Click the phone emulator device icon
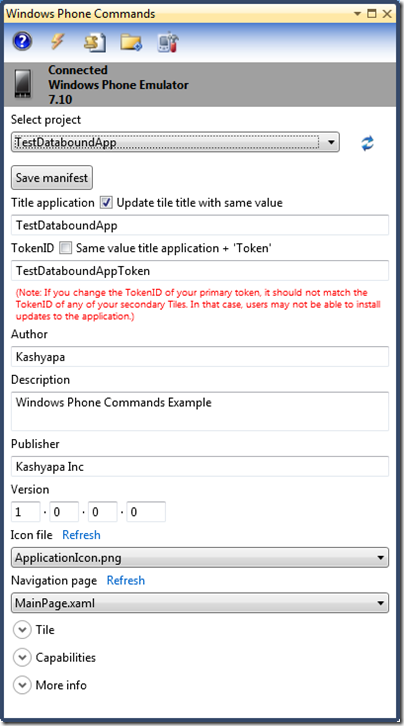Screen dimensions: 404x726 click(x=23, y=84)
